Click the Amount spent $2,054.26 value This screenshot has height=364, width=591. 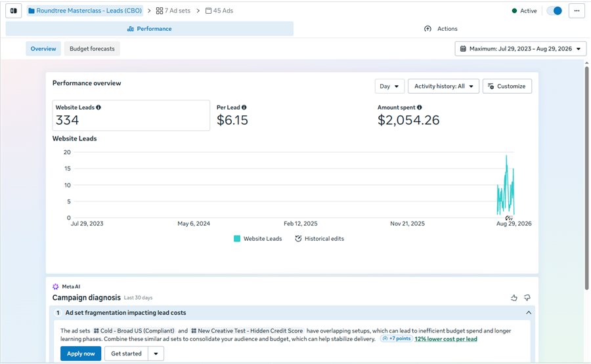(x=408, y=120)
